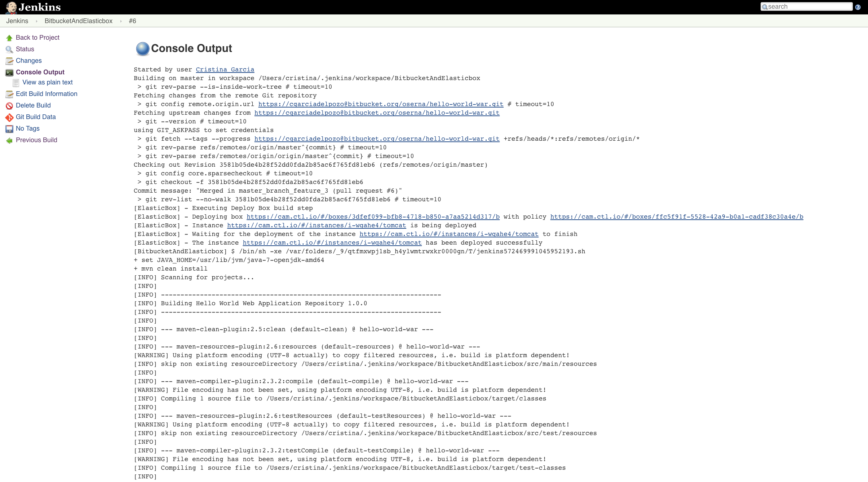
Task: Open instance link in 'Waiting for the deployment' line
Action: tap(449, 234)
